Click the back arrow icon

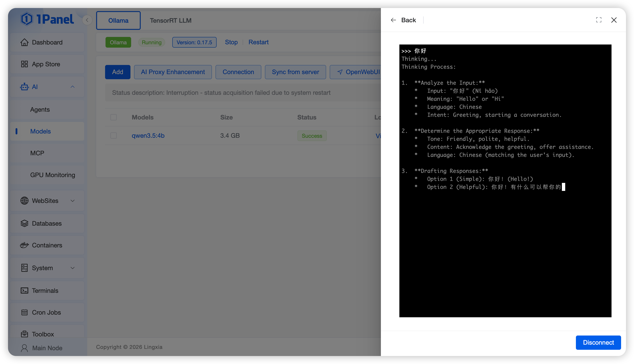coord(393,20)
